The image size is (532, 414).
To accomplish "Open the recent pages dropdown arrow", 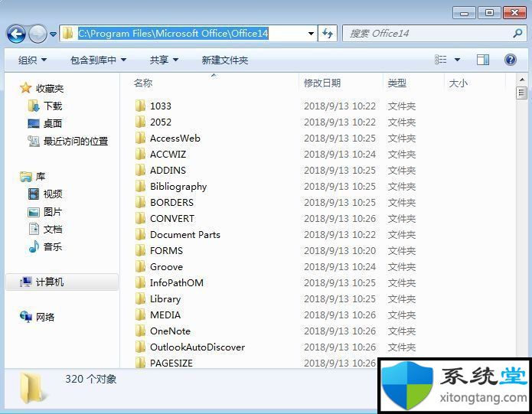I will 53,34.
